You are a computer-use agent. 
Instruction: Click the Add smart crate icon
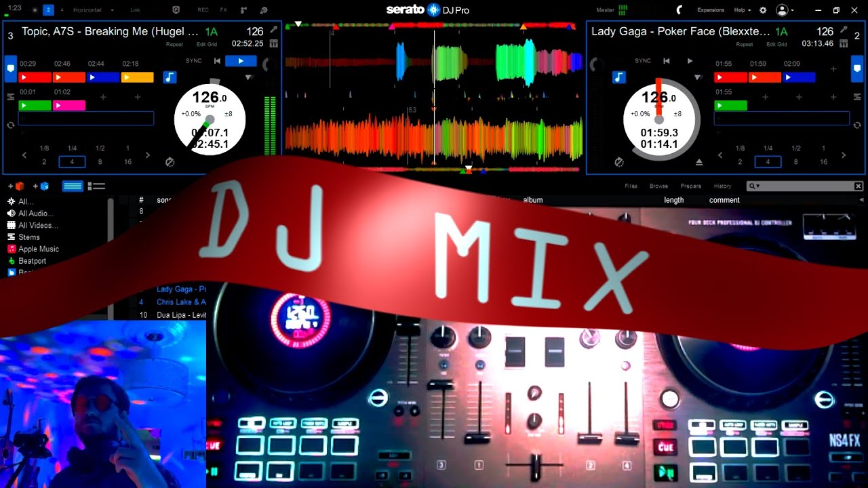42,186
